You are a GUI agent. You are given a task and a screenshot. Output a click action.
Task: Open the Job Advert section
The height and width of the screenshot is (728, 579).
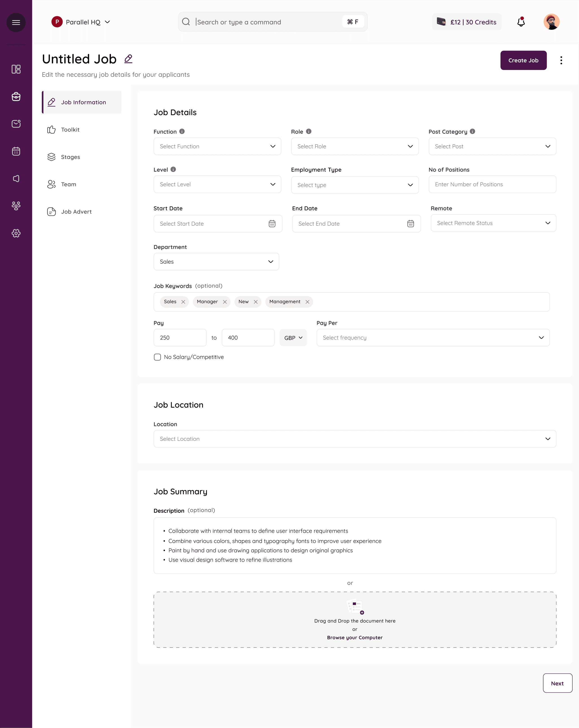pos(76,212)
